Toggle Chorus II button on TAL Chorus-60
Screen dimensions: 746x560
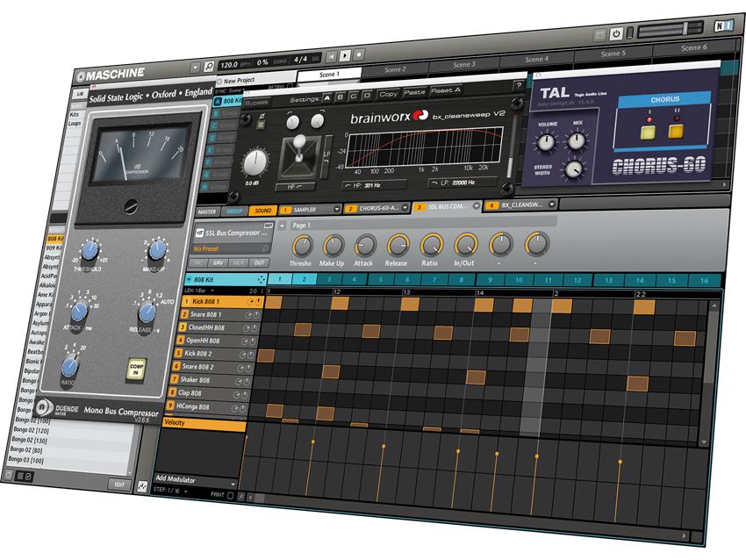pos(676,131)
